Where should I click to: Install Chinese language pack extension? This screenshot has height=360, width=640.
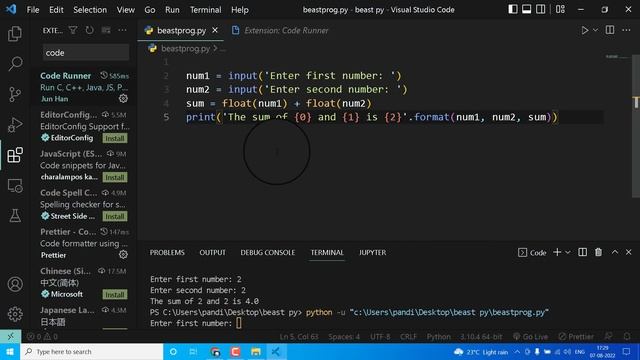coord(115,294)
